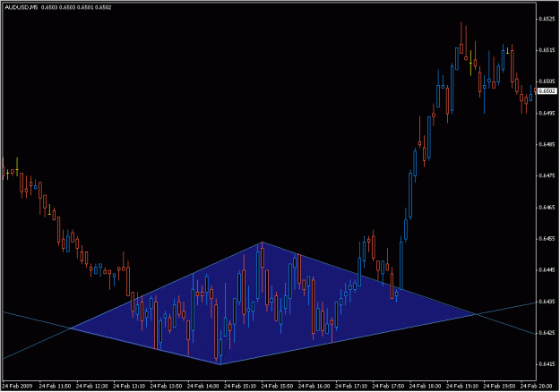
Task: Click the 24 Feb 12:30 time label
Action: point(91,387)
